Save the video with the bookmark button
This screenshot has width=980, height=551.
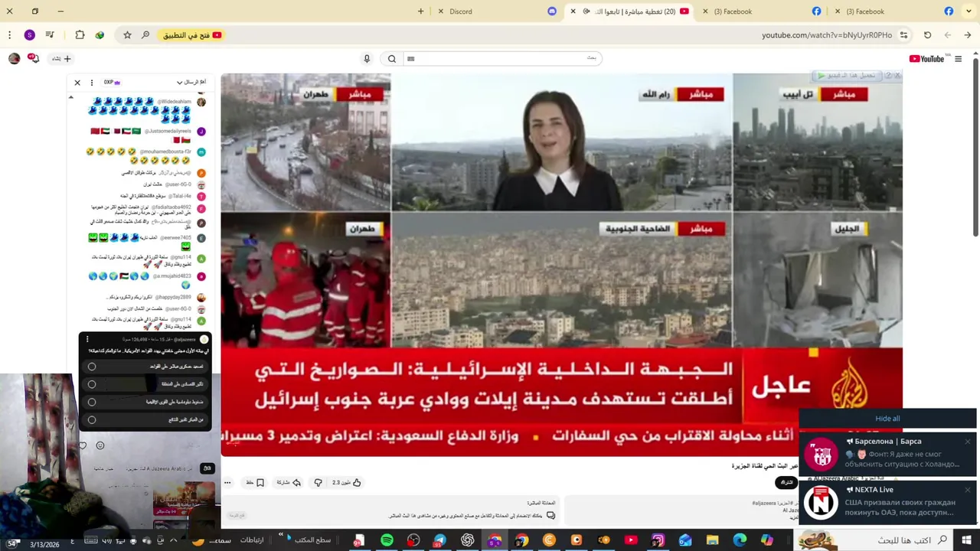[x=255, y=483]
